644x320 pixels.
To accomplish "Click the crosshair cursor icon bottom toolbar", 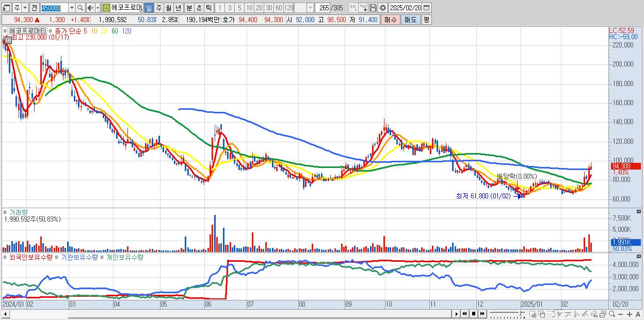I will 559,314.
